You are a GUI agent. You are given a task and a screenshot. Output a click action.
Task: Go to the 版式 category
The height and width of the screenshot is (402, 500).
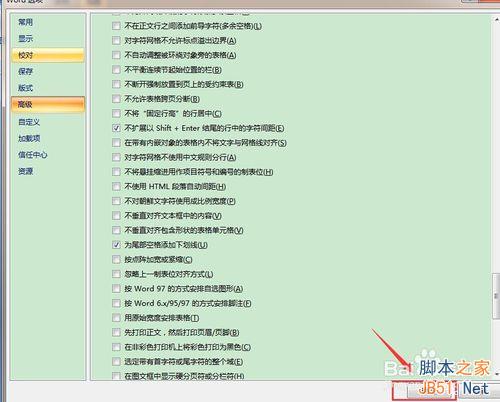[x=48, y=88]
